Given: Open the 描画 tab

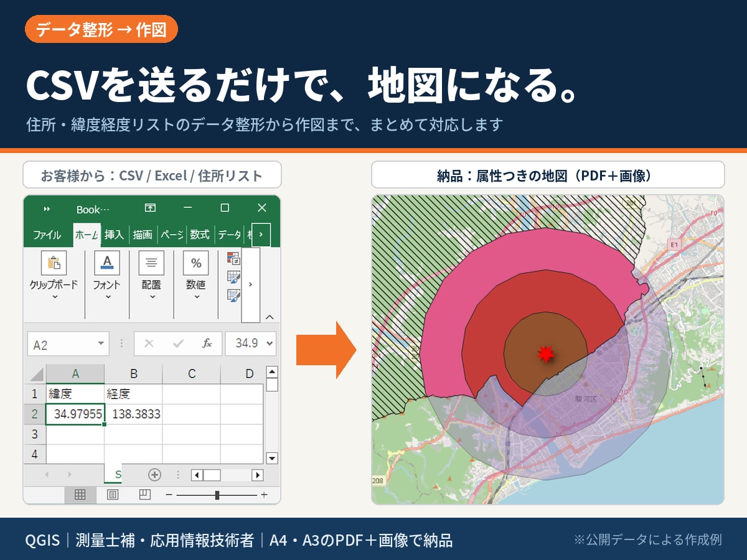Looking at the screenshot, I should coord(143,235).
